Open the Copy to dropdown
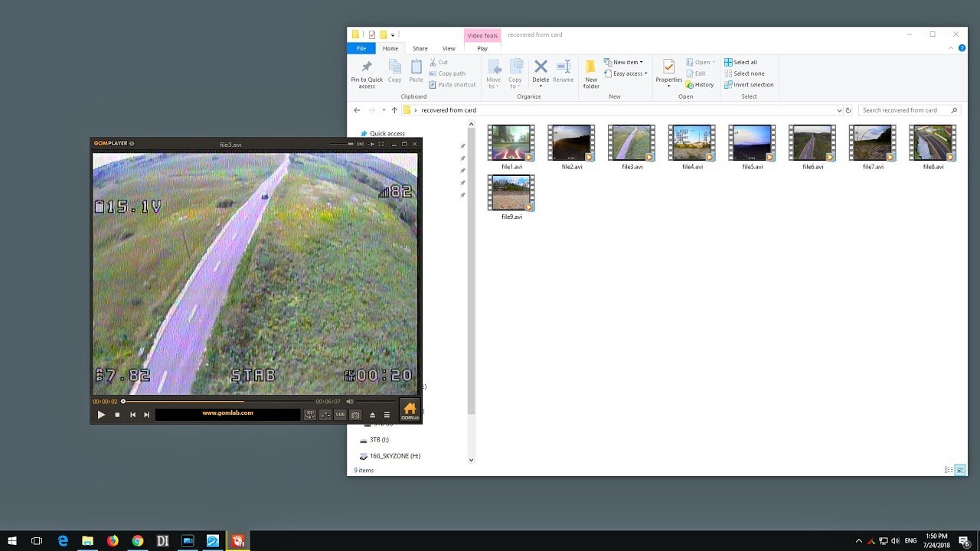 (515, 74)
